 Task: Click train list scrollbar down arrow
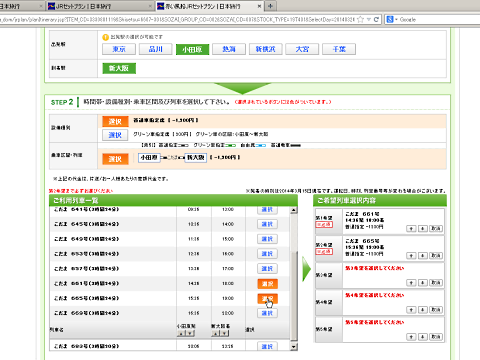pos(293,347)
